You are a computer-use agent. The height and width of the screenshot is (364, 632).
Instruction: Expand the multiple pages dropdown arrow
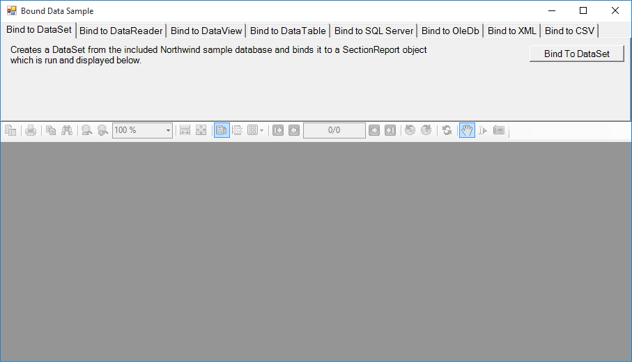262,130
